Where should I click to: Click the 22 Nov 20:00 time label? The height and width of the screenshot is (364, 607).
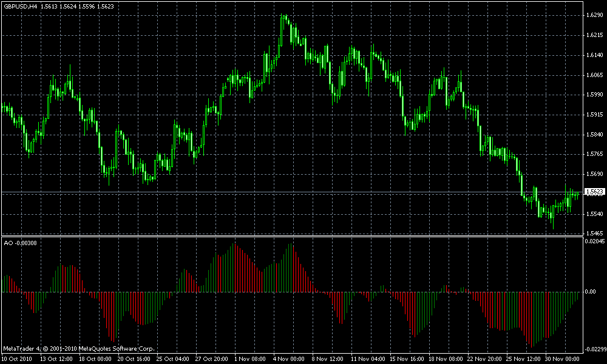click(483, 359)
